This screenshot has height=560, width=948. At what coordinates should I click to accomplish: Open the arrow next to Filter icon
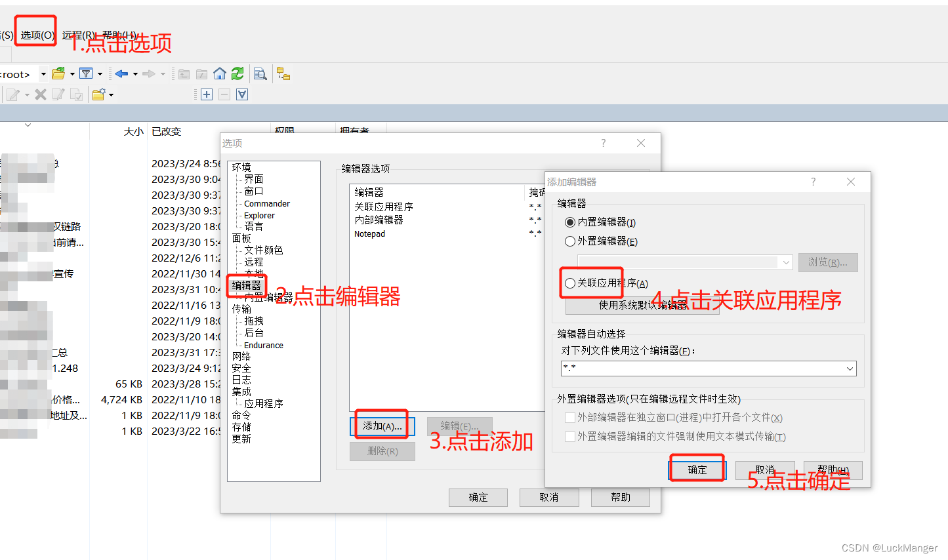(x=100, y=74)
